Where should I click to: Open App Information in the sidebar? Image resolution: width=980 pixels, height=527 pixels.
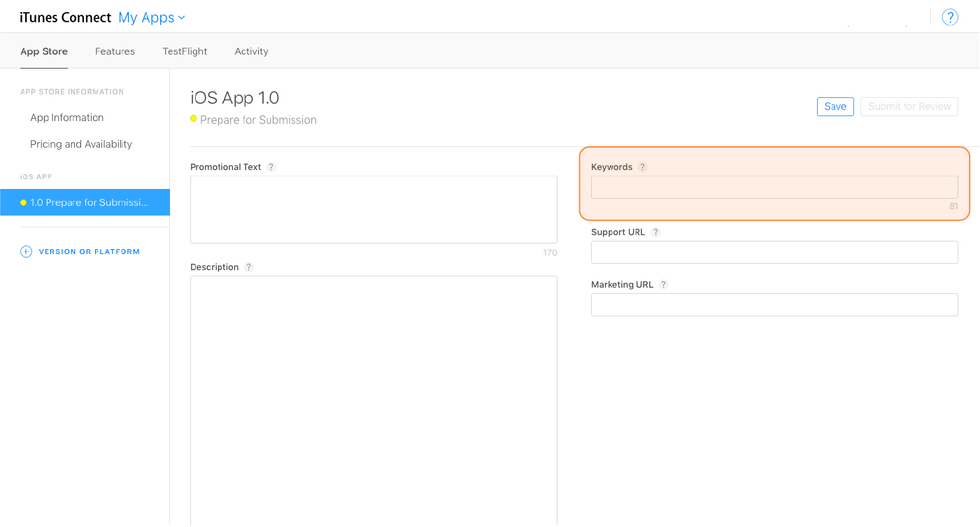tap(66, 118)
